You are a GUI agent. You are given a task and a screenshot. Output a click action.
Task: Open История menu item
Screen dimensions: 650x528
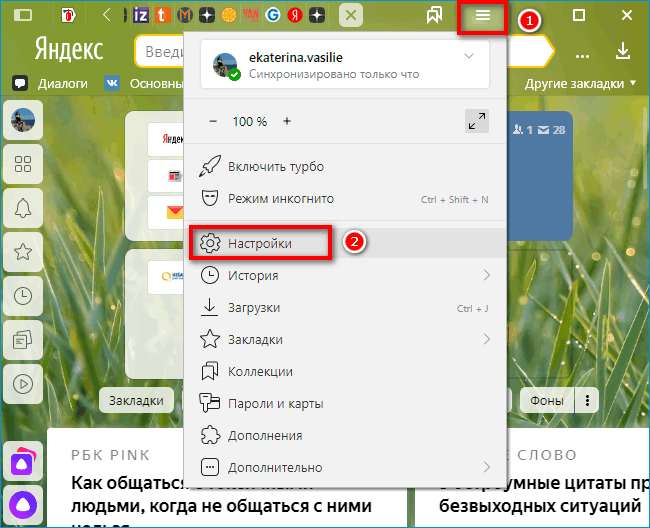(x=345, y=275)
